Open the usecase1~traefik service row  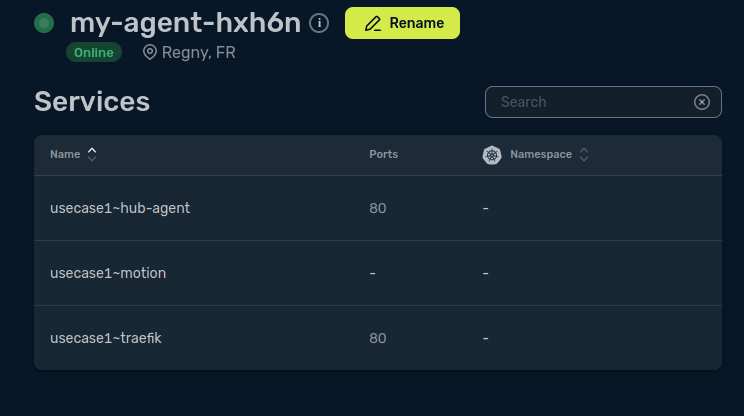coord(378,338)
